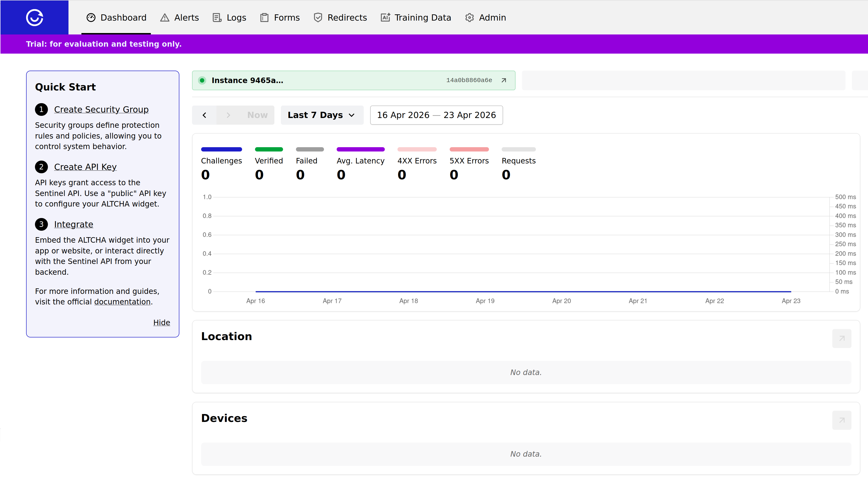The width and height of the screenshot is (868, 482).
Task: Open the Admin settings tab
Action: point(486,17)
